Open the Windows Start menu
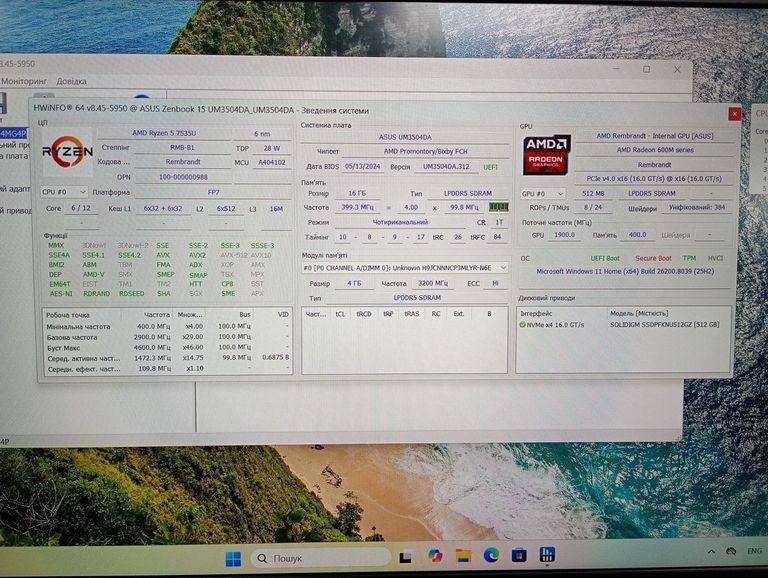This screenshot has height=578, width=768. 232,557
